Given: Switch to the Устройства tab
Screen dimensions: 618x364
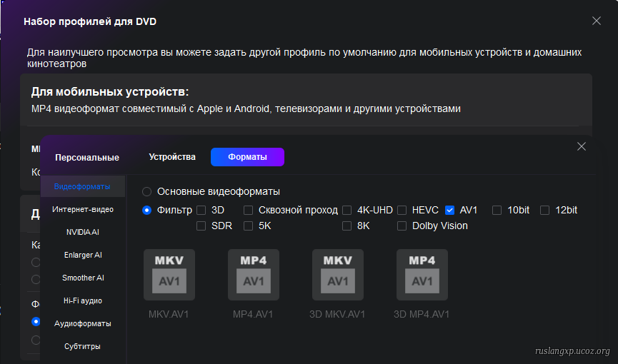Looking at the screenshot, I should [172, 157].
